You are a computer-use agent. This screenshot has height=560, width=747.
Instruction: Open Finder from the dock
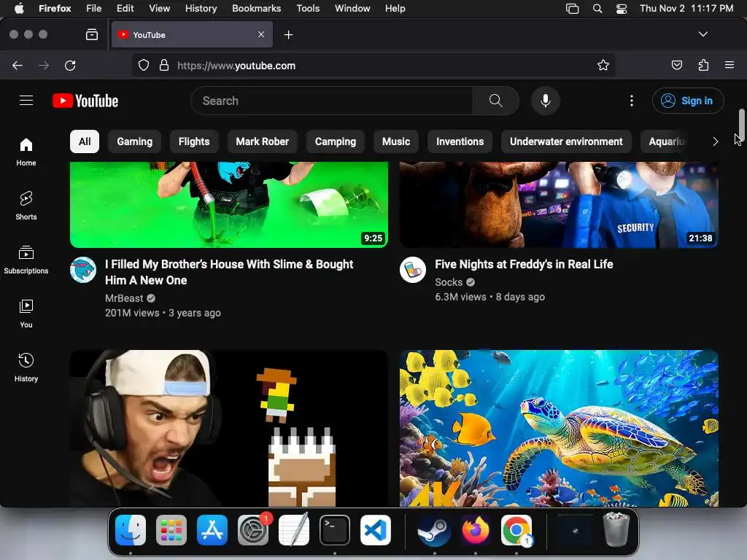coord(130,530)
